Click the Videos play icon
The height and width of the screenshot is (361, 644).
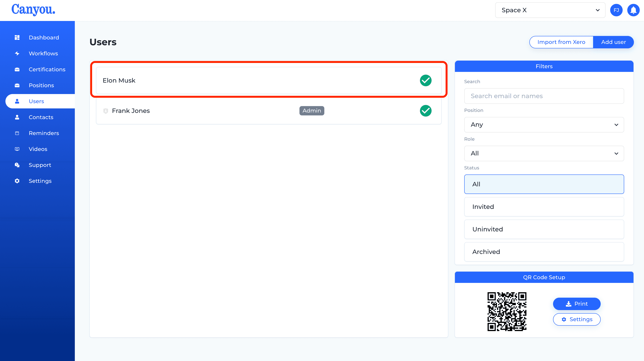point(17,149)
